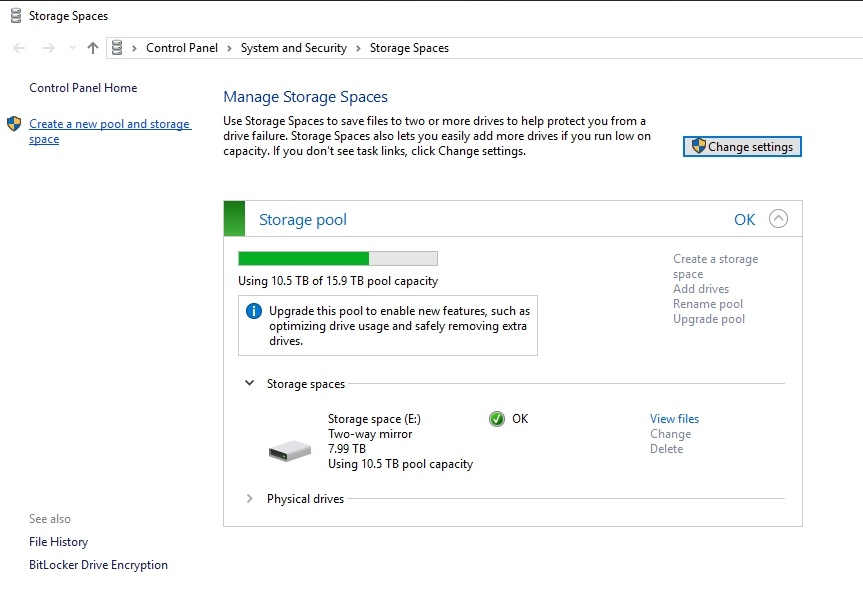Click the Two-way mirror text

coord(370,434)
